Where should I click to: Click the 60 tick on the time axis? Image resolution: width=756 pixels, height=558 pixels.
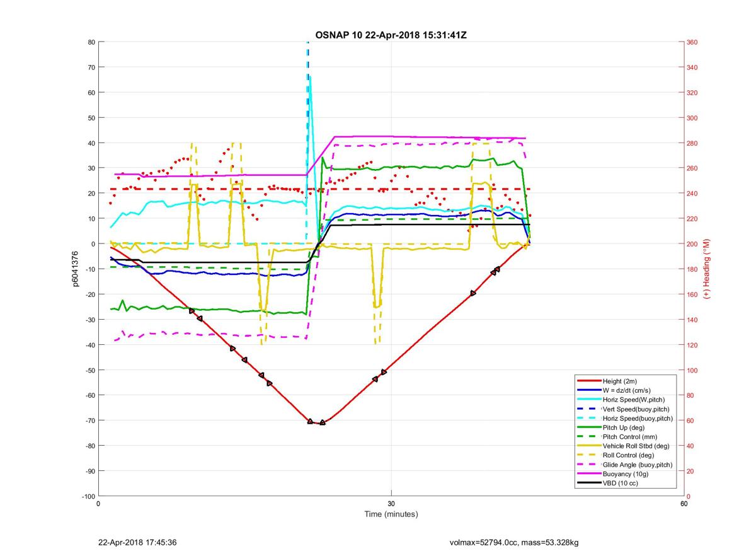click(x=684, y=504)
